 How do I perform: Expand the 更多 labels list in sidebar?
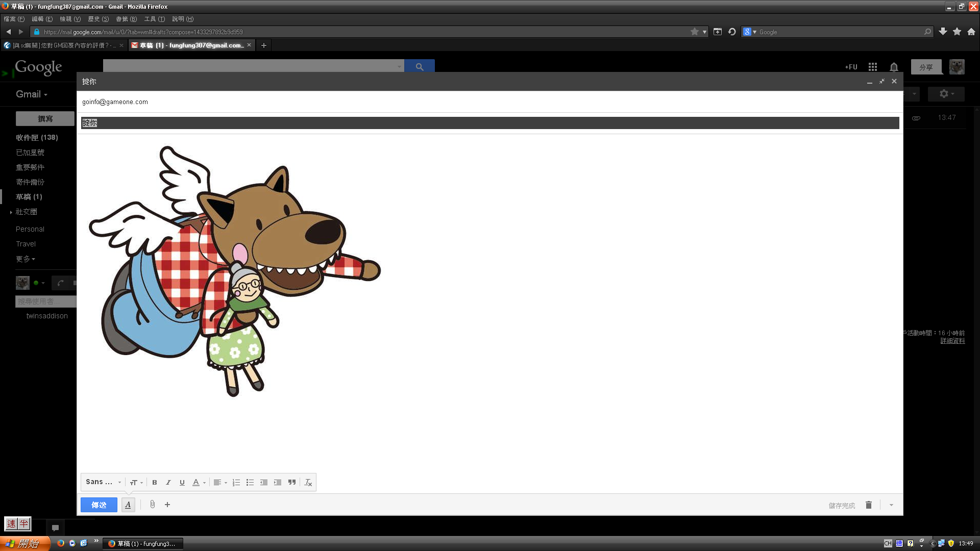[x=25, y=259]
